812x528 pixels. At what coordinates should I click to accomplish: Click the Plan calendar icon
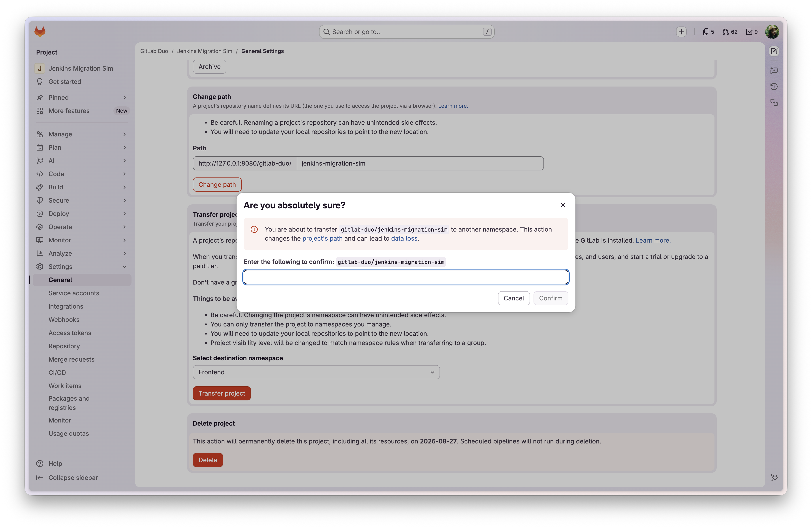39,147
